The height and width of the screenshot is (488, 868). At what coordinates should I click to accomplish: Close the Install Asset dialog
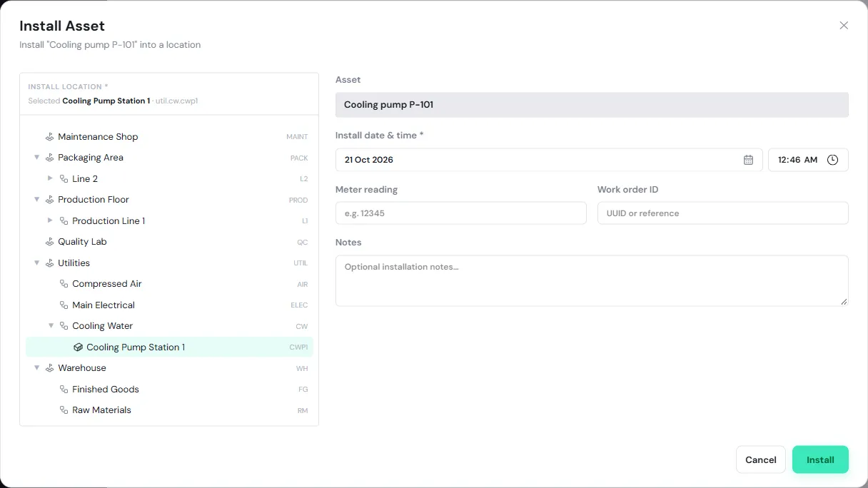click(x=844, y=26)
